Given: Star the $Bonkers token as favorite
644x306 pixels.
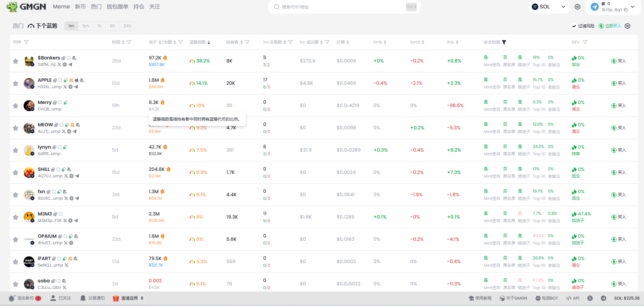Looking at the screenshot, I should pos(16,61).
